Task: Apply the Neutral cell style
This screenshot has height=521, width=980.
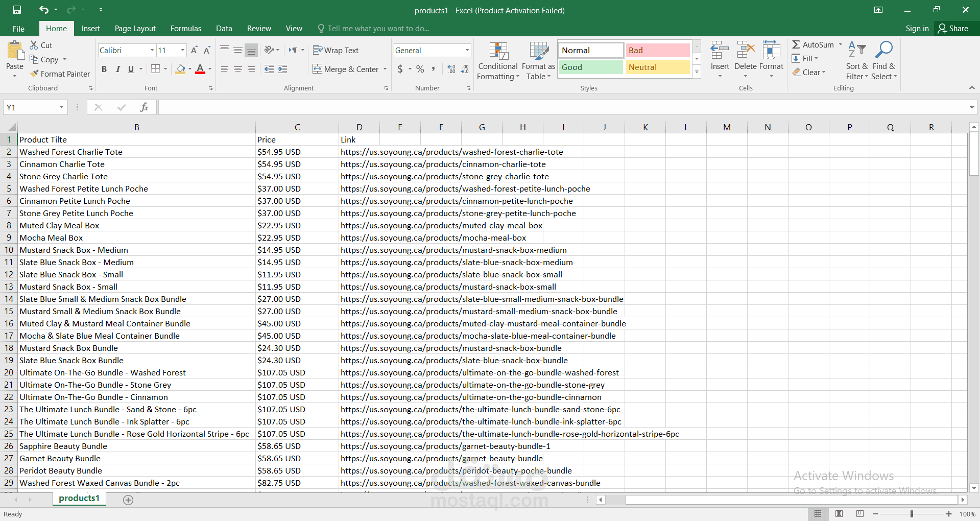Action: point(658,67)
